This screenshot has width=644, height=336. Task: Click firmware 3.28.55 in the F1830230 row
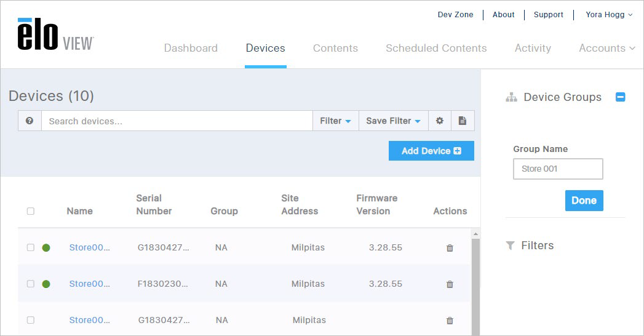[x=385, y=284]
